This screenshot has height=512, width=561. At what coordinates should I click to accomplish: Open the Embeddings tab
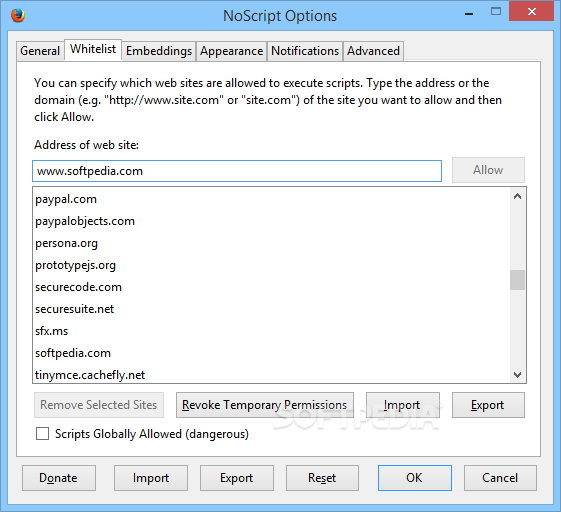(x=159, y=51)
